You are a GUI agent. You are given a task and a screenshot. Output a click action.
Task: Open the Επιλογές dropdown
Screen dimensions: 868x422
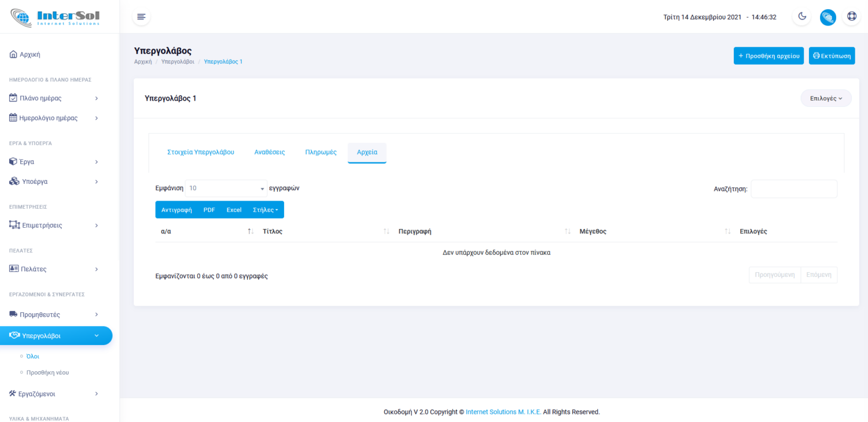point(826,98)
